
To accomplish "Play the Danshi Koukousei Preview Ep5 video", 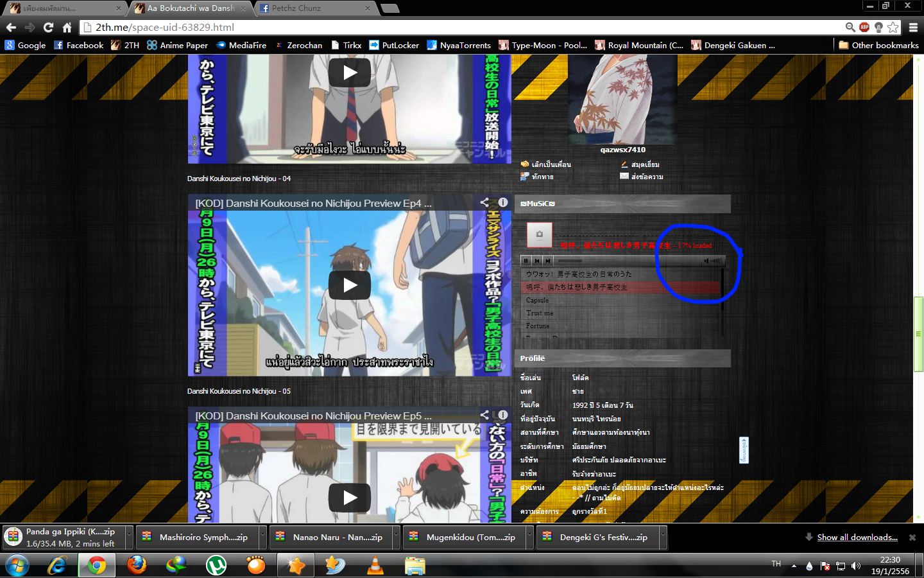I will (350, 498).
